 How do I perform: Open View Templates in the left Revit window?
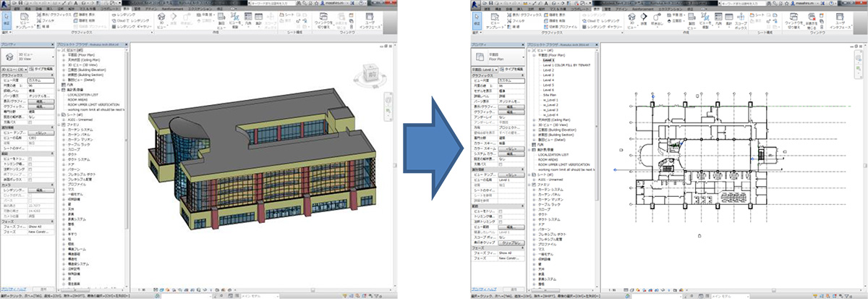point(25,21)
